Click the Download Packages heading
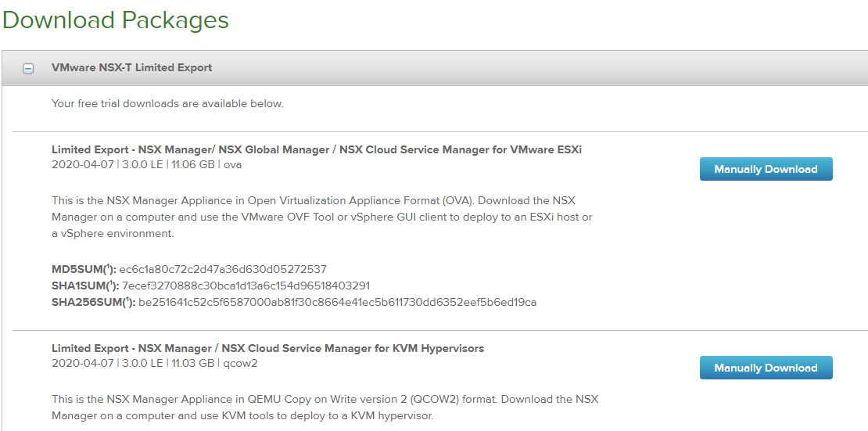Screen dimensions: 868x431 click(x=115, y=20)
